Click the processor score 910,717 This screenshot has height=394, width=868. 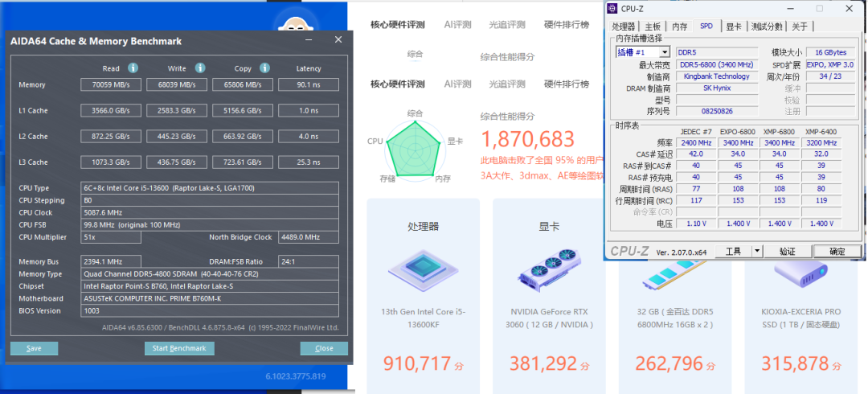(x=417, y=364)
